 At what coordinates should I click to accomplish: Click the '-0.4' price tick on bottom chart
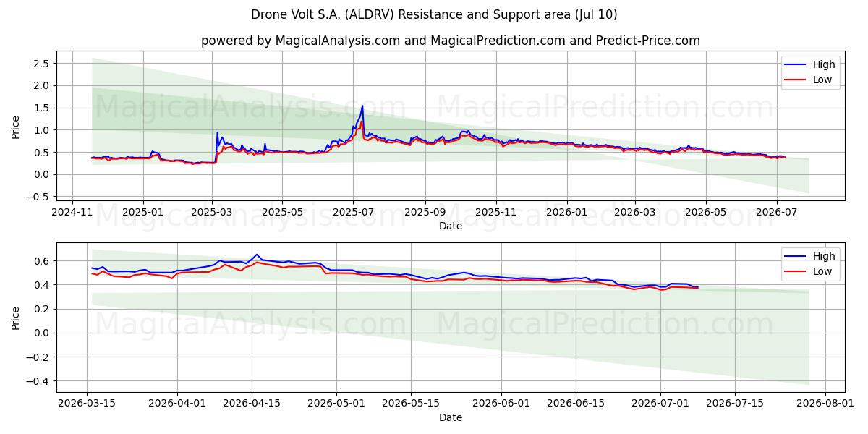click(x=38, y=381)
